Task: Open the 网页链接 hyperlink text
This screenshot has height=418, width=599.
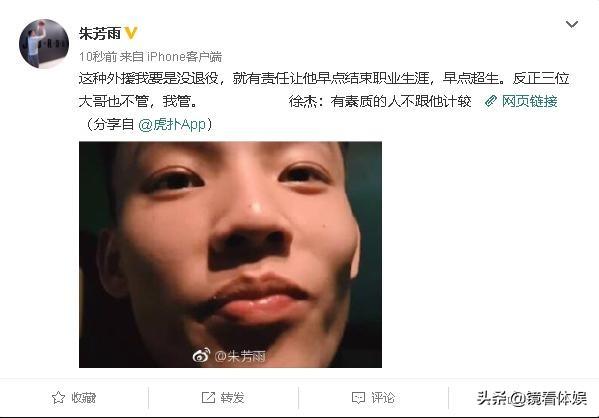Action: pyautogui.click(x=529, y=101)
